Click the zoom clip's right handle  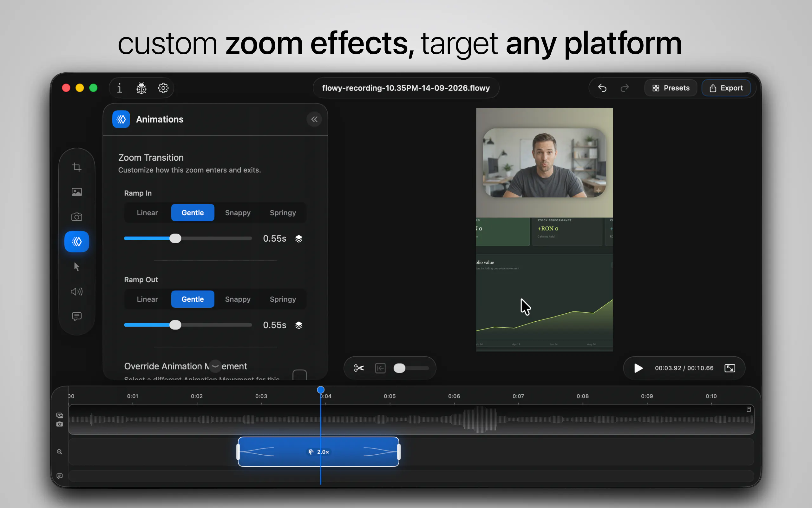tap(399, 451)
